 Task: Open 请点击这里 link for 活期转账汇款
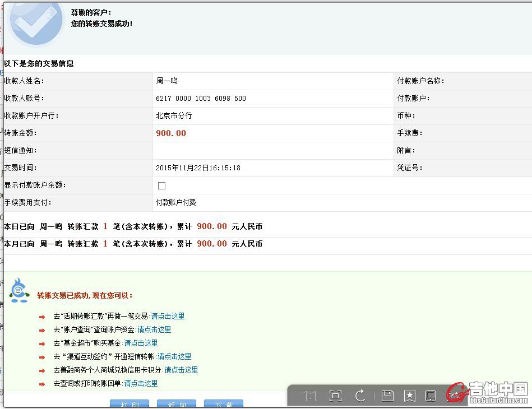click(168, 316)
